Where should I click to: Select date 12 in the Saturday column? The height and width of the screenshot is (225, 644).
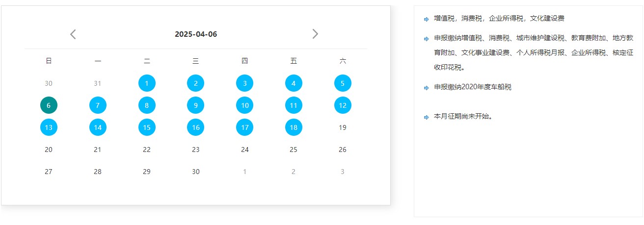coord(343,105)
